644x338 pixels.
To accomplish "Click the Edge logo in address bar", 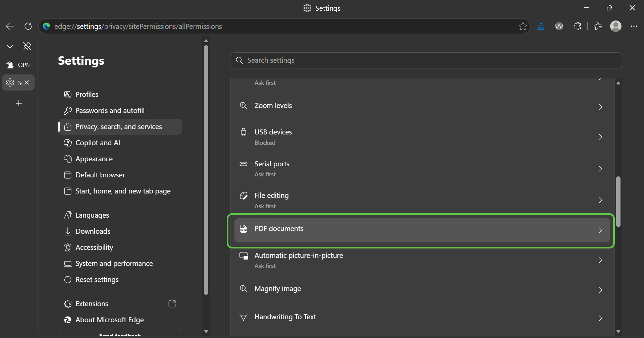I will click(x=47, y=26).
